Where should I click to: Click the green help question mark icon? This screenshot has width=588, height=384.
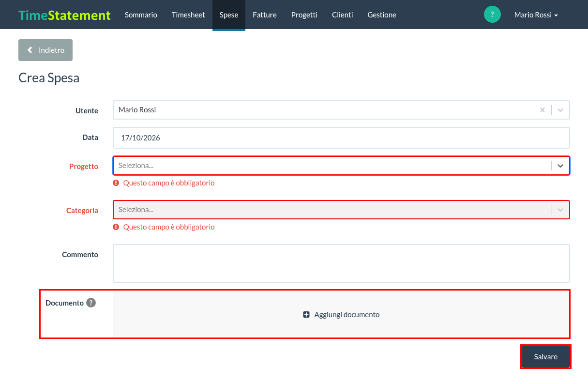pyautogui.click(x=492, y=15)
